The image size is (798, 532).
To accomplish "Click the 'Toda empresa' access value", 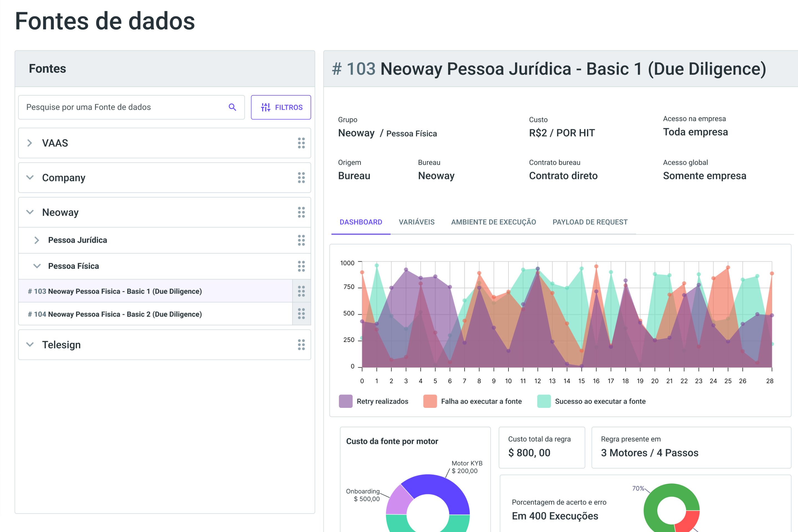I will tap(695, 132).
